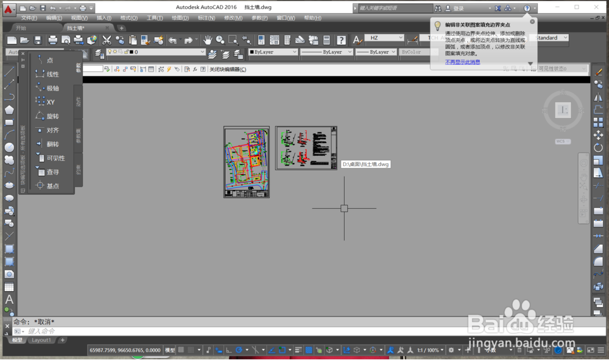Open the layer name dropdown showing 0
The height and width of the screenshot is (364, 609).
(155, 52)
